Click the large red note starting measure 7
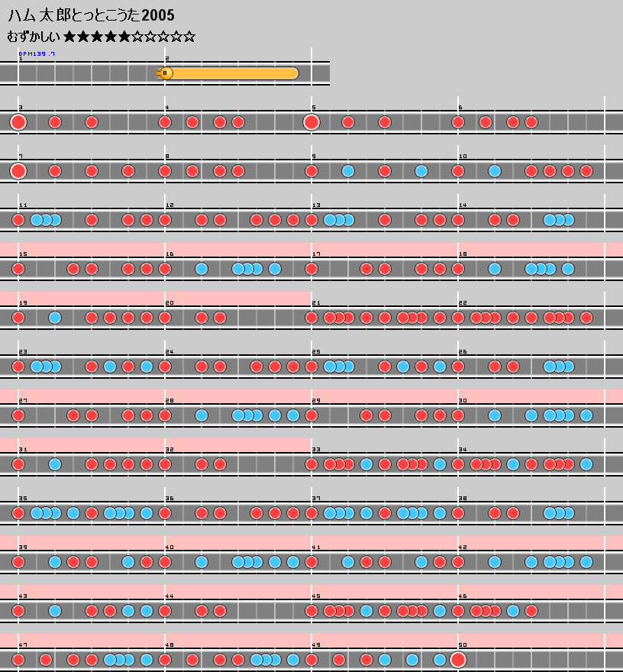Viewport: 623px width, 672px height. 18,171
